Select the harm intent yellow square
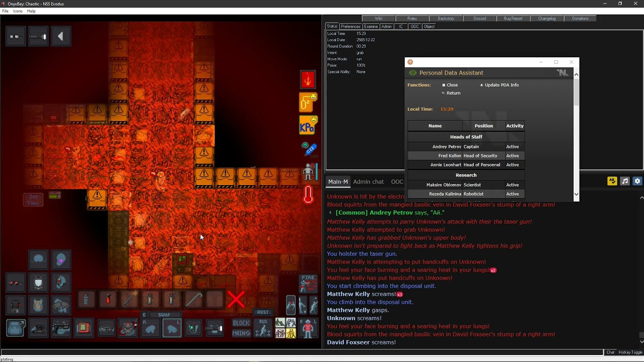The image size is (644, 362). click(x=291, y=333)
